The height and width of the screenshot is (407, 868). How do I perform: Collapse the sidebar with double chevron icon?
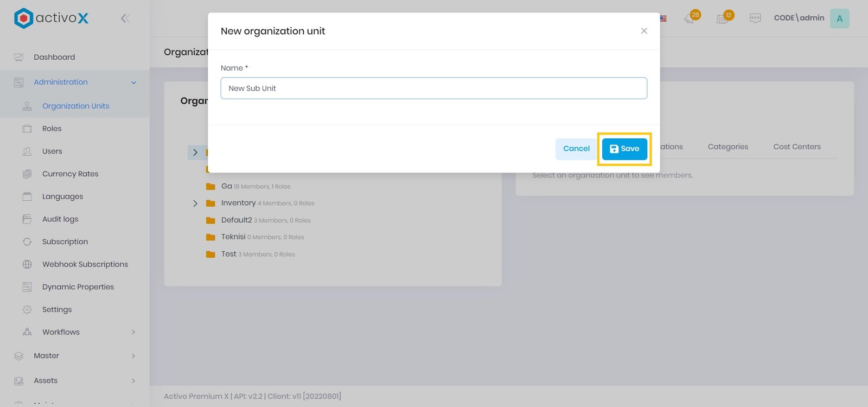coord(125,18)
